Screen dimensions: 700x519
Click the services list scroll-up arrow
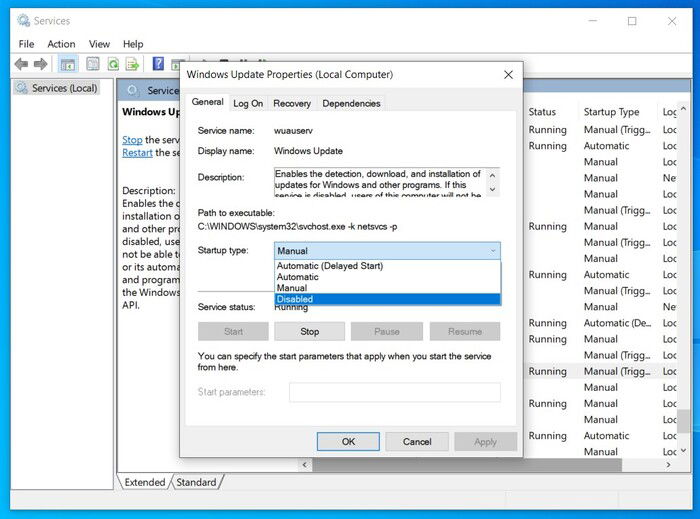click(x=683, y=108)
